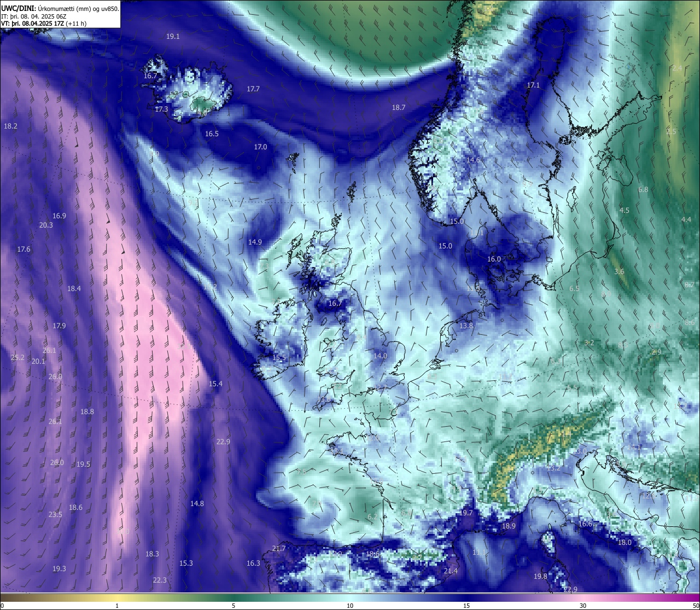Click the 16.5 value south of Iceland
The height and width of the screenshot is (610, 700).
tap(212, 134)
